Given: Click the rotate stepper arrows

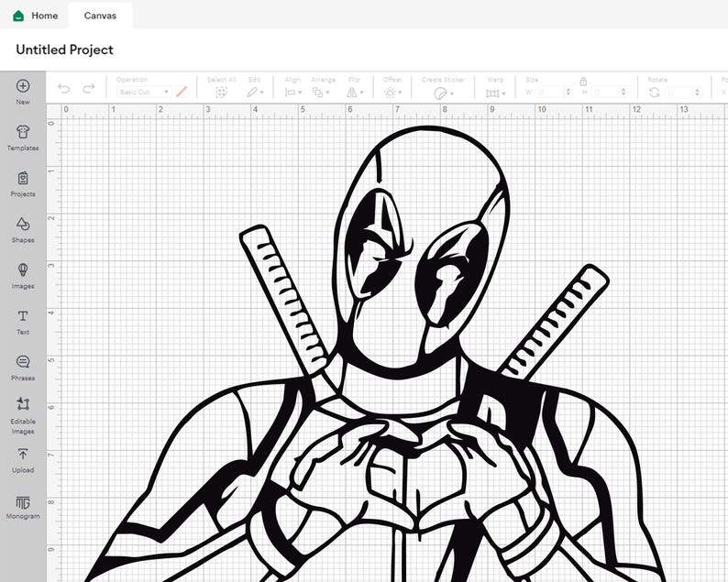Looking at the screenshot, I should 697,93.
